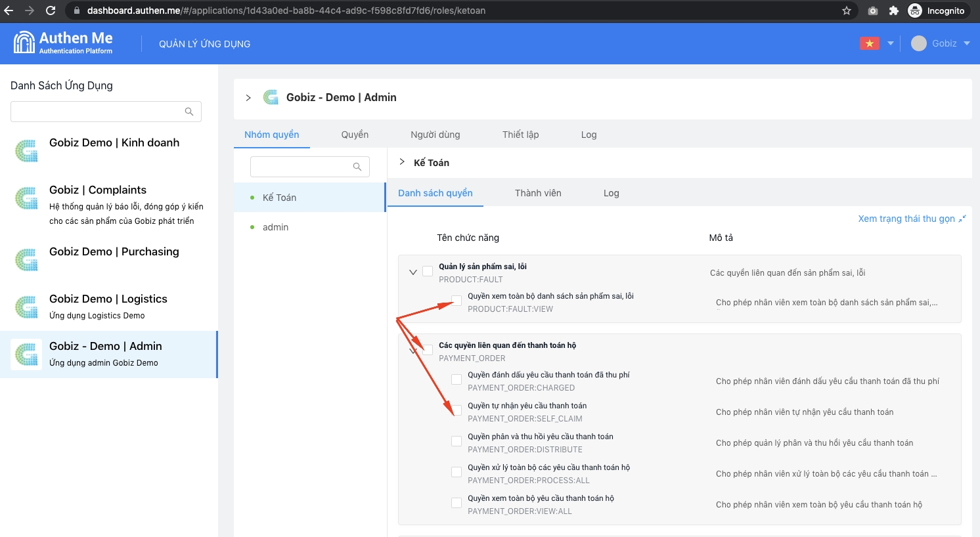980x537 pixels.
Task: Enable the PAYMENT_ORDER:DISTRIBUTE permission checkbox
Action: pos(457,442)
